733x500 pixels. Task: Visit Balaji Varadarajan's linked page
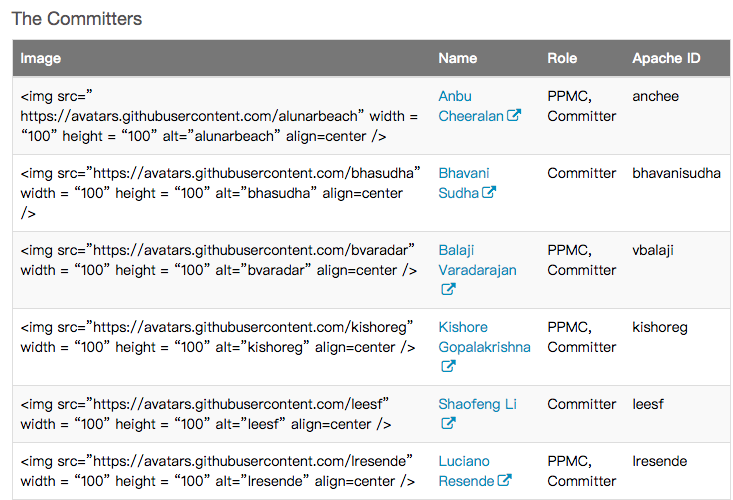click(x=477, y=260)
